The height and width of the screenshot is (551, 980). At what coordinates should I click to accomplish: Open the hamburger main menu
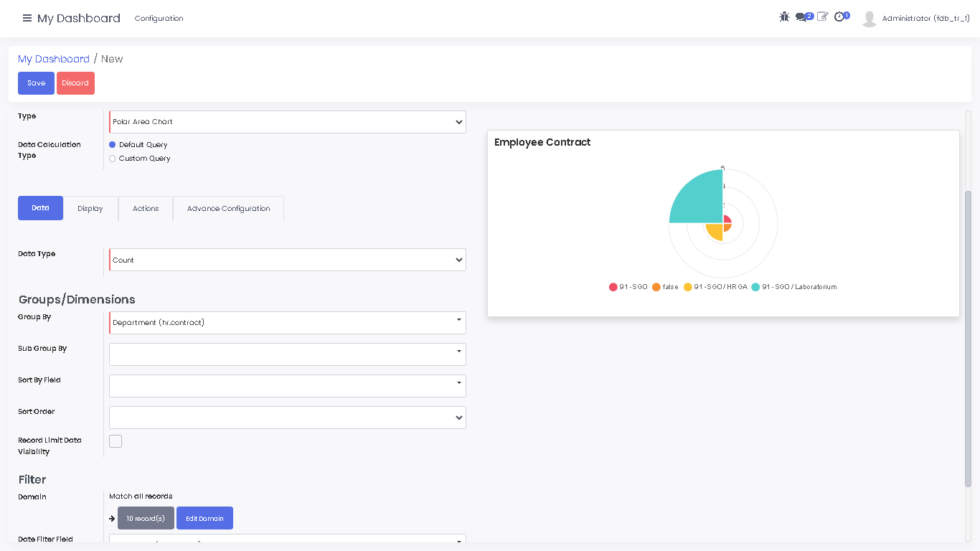tap(27, 18)
